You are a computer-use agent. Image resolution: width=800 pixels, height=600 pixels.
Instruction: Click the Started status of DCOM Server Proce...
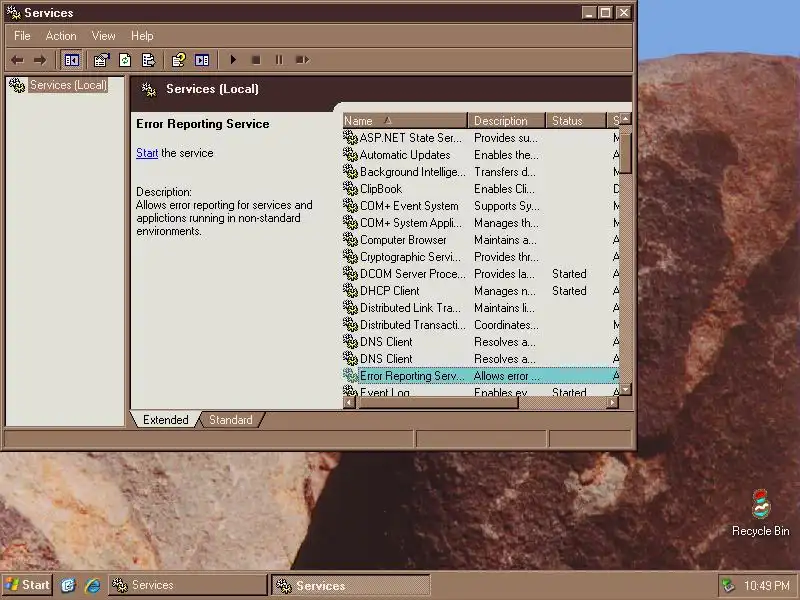pos(569,274)
